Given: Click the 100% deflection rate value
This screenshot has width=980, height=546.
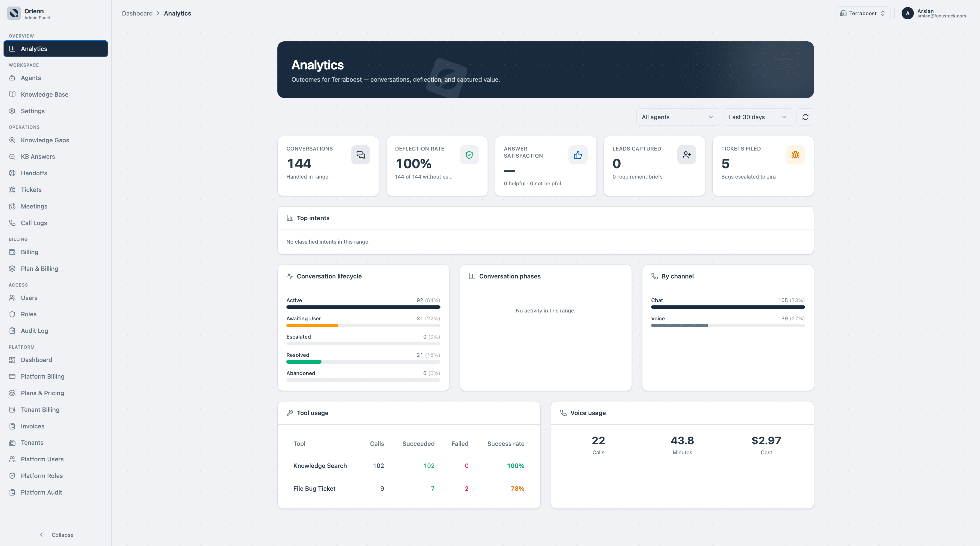Looking at the screenshot, I should pyautogui.click(x=414, y=164).
